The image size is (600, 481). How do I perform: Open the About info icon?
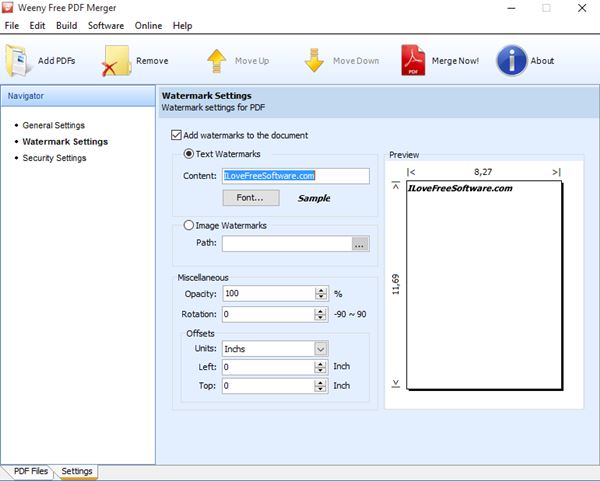click(512, 60)
